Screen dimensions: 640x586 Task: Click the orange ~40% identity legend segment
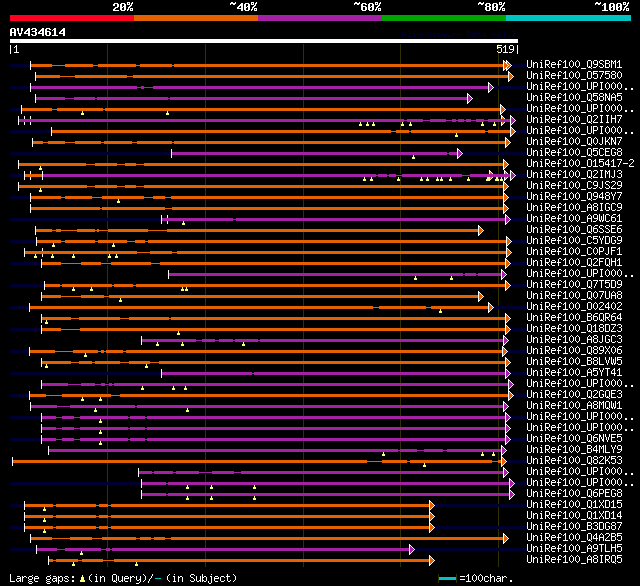[x=196, y=18]
